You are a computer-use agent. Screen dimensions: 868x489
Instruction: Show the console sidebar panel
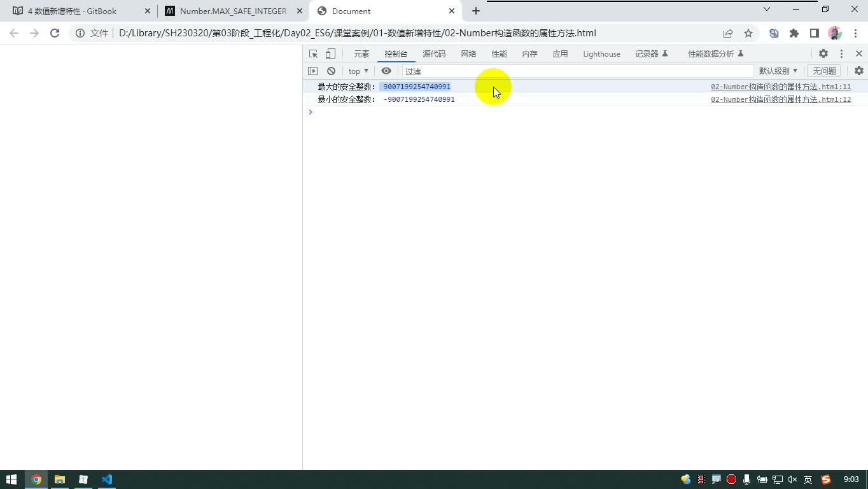(312, 71)
